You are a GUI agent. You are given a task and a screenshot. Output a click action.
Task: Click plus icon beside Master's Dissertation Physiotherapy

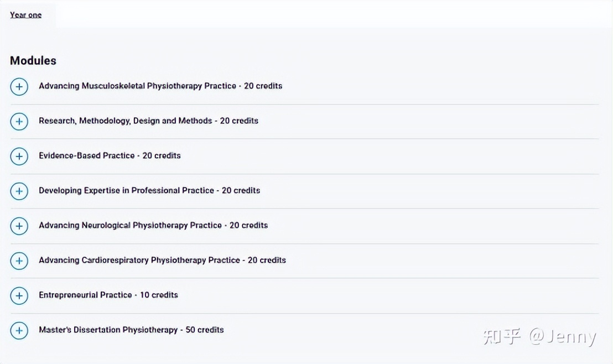(x=19, y=330)
